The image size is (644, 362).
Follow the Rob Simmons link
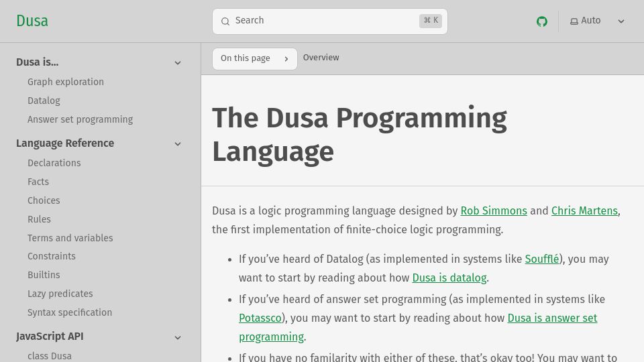click(x=494, y=211)
